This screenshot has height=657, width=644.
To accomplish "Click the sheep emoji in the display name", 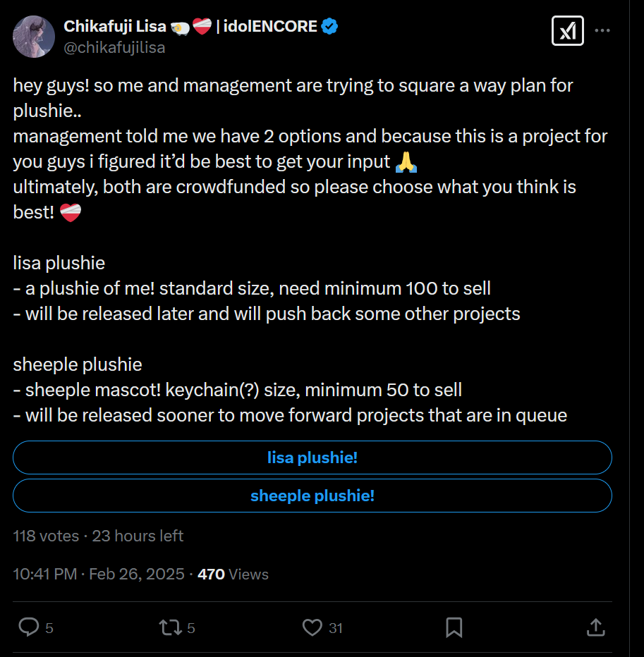I will coord(179,27).
